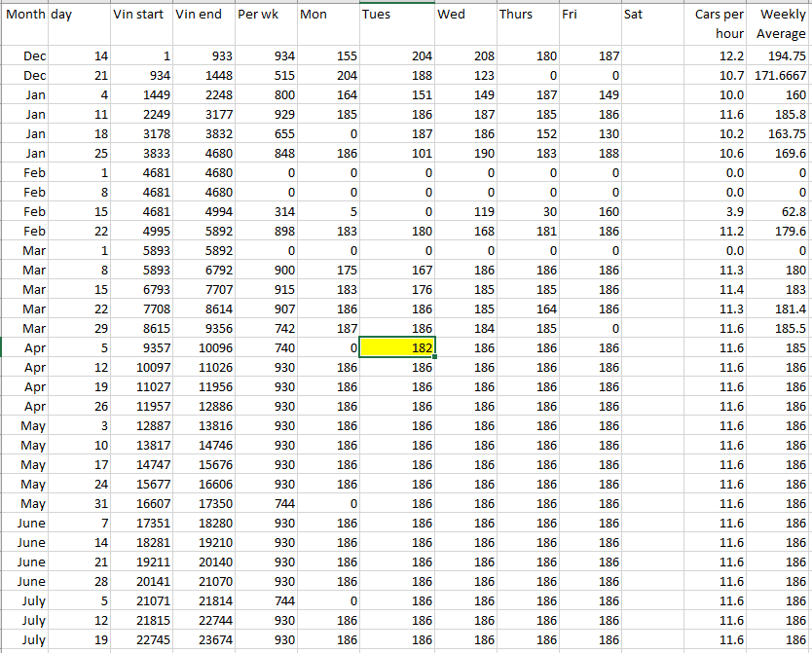Click the Vin start cell showing 9357

140,347
